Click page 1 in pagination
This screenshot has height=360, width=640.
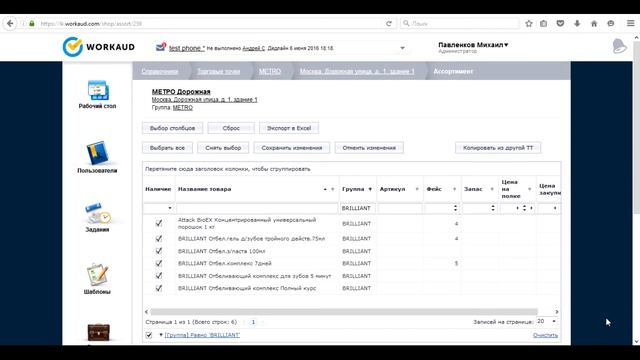253,322
